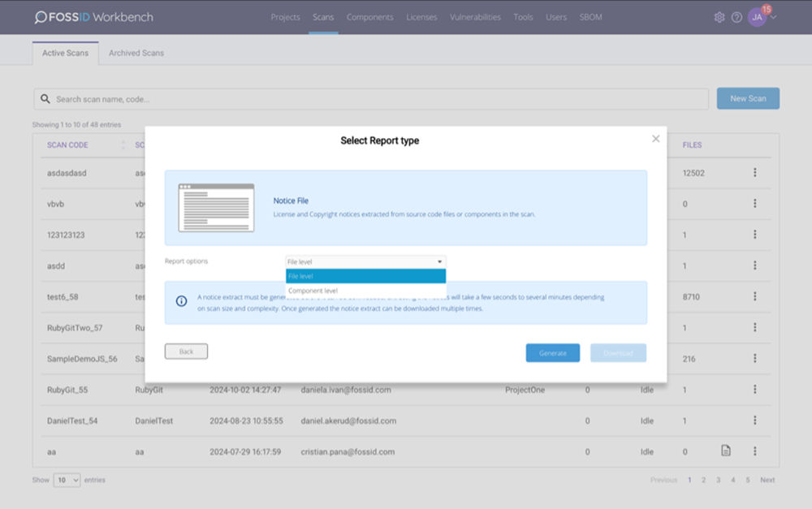Click the search magnifier icon
The image size is (812, 509).
click(x=45, y=99)
